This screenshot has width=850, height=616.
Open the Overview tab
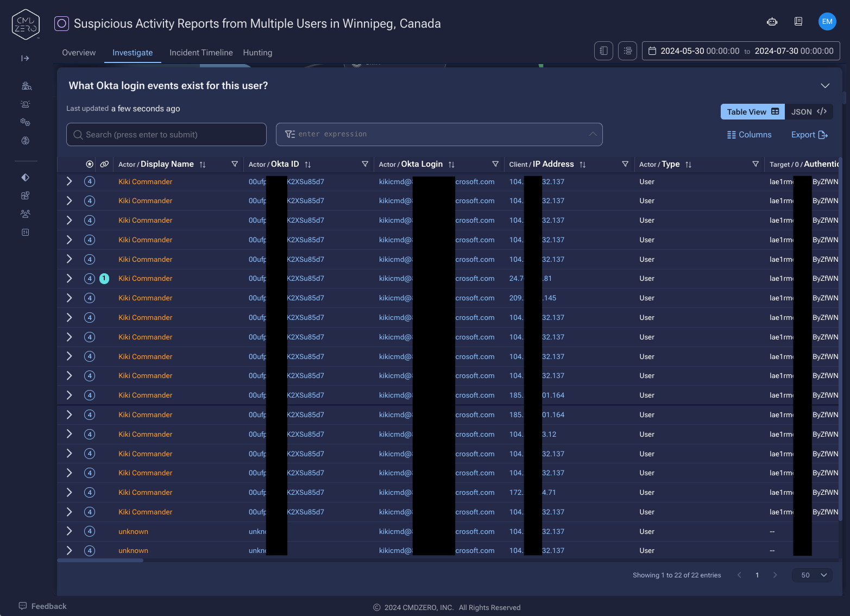click(79, 53)
